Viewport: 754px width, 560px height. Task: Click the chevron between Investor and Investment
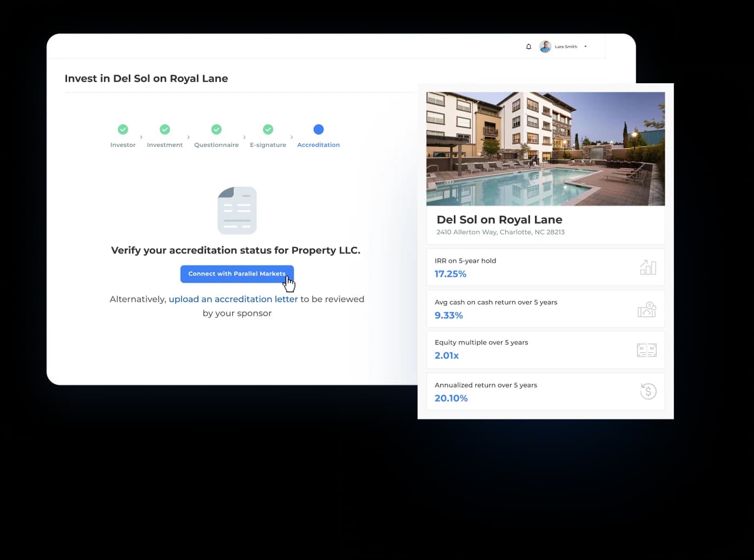(141, 137)
